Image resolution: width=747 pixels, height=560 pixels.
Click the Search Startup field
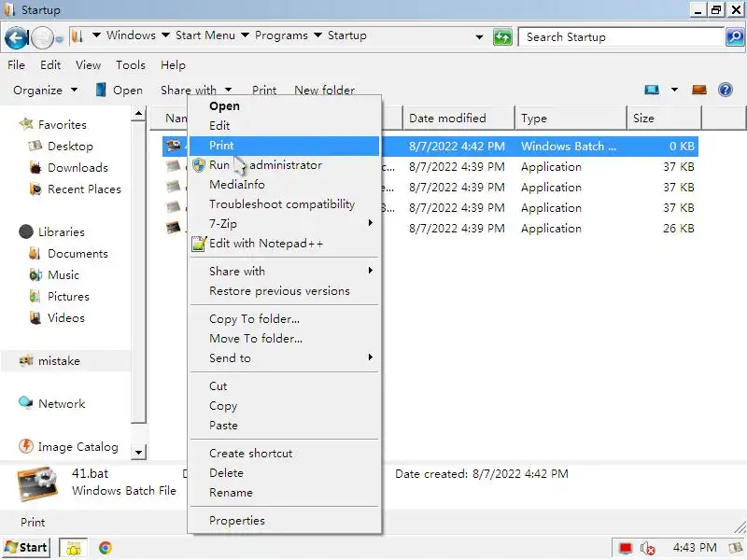[x=621, y=37]
